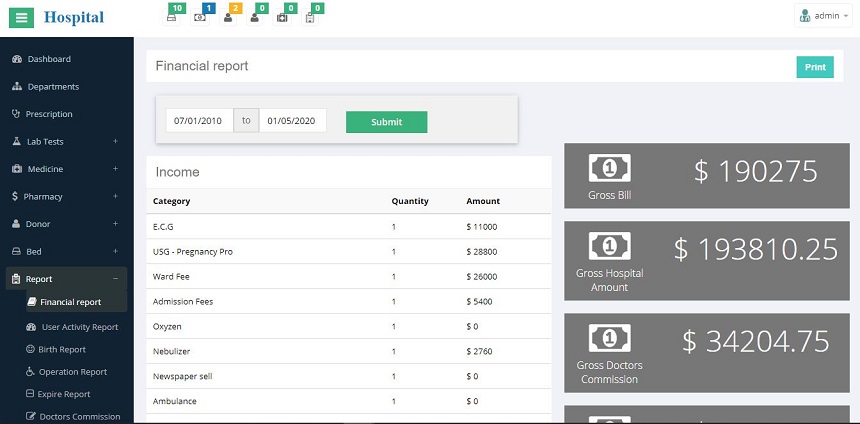Select the Admission Fees row category
Image resolution: width=860 pixels, height=424 pixels.
(x=183, y=302)
